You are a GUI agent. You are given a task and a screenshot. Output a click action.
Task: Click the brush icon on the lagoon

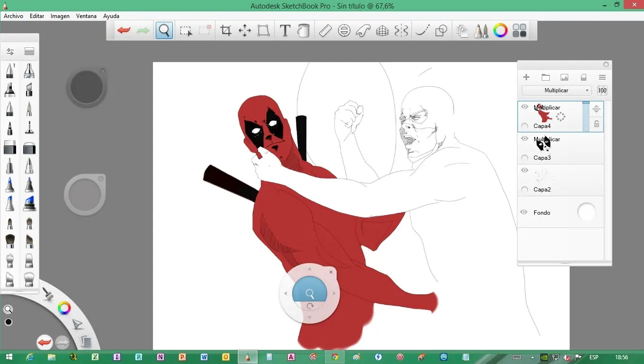[47, 294]
